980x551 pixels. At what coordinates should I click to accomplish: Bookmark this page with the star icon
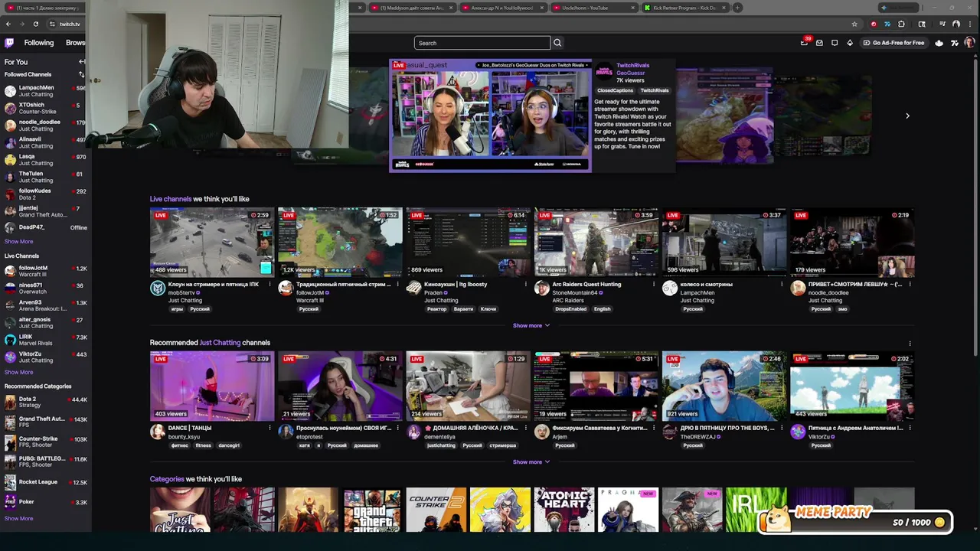coord(854,24)
